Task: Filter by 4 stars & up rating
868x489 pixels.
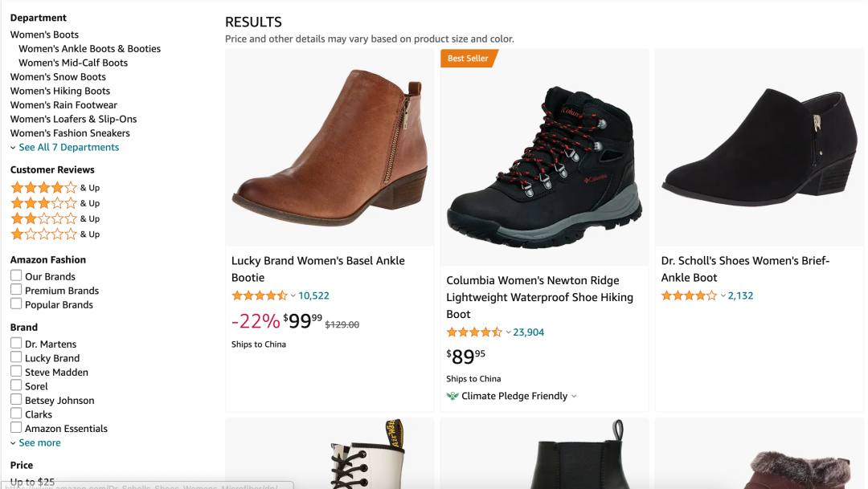Action: (x=44, y=188)
